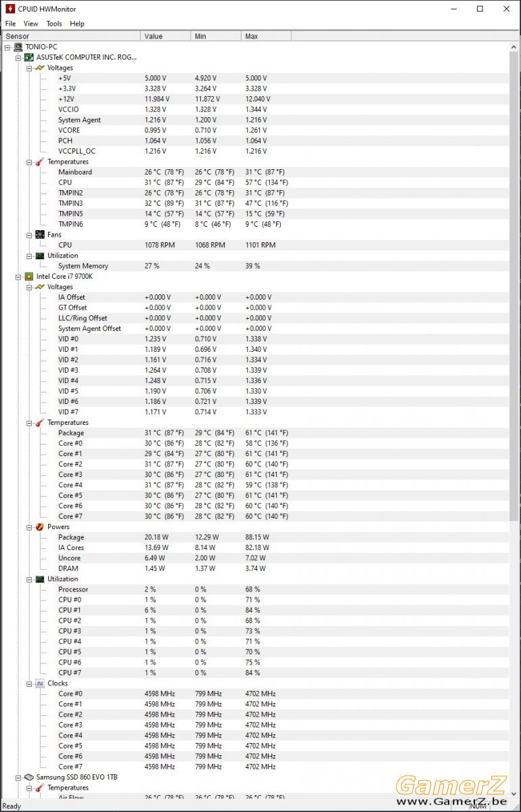Click the 12.040 V max value
Viewport: 521px width, 812px height.
258,99
